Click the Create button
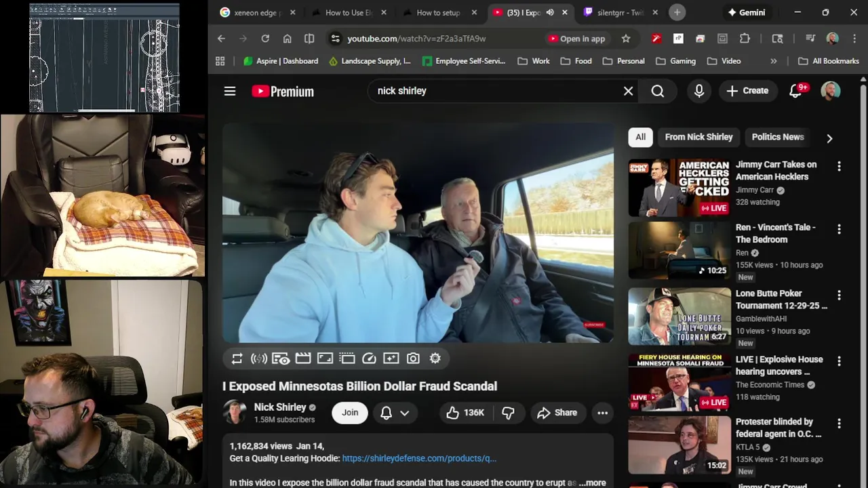This screenshot has width=868, height=488. tap(747, 91)
